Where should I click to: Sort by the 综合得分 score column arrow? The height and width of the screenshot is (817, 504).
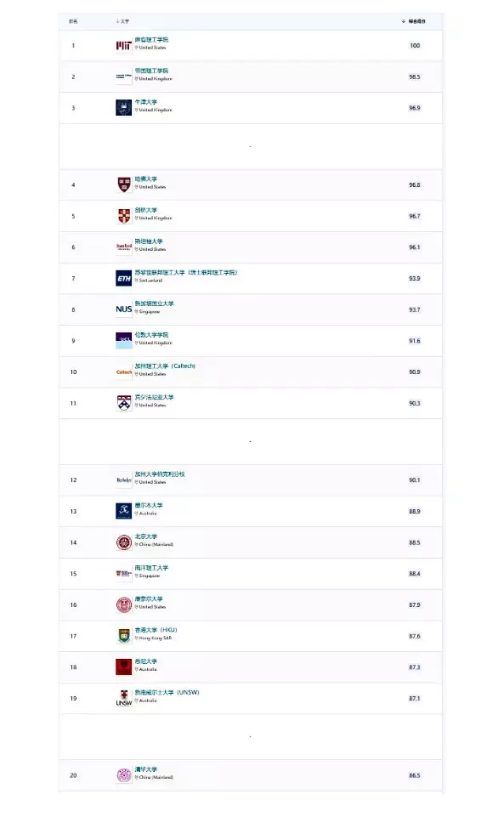[403, 21]
